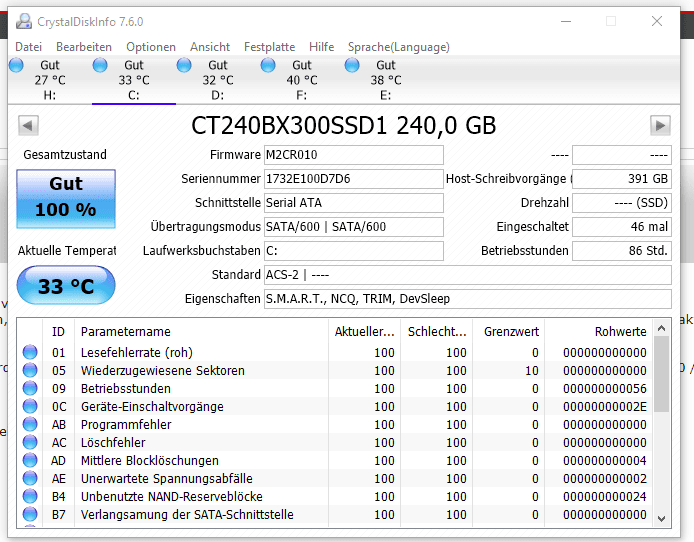Click status orb for Unbenutzte NAND-Reserveblöcke
694x542 pixels.
[x=30, y=496]
